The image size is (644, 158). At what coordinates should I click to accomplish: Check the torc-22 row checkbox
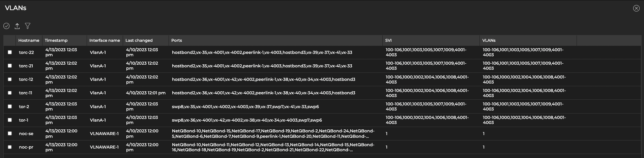tap(10, 52)
